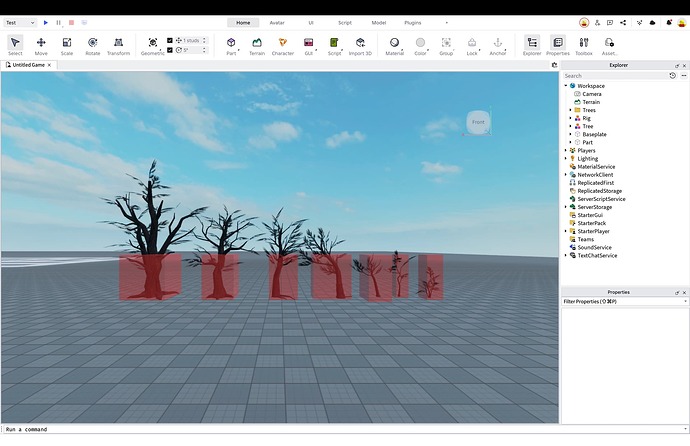Open the UI ribbon tab
The width and height of the screenshot is (690, 446).
(311, 22)
